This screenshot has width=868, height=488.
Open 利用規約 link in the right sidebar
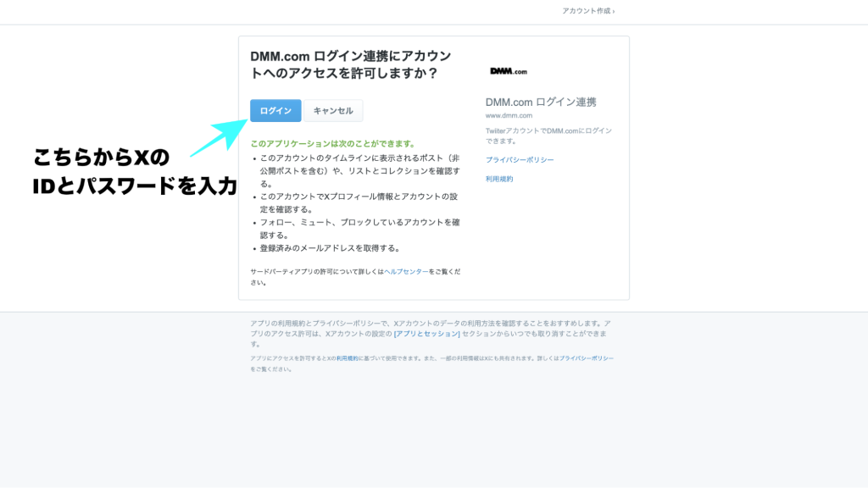[x=499, y=179]
